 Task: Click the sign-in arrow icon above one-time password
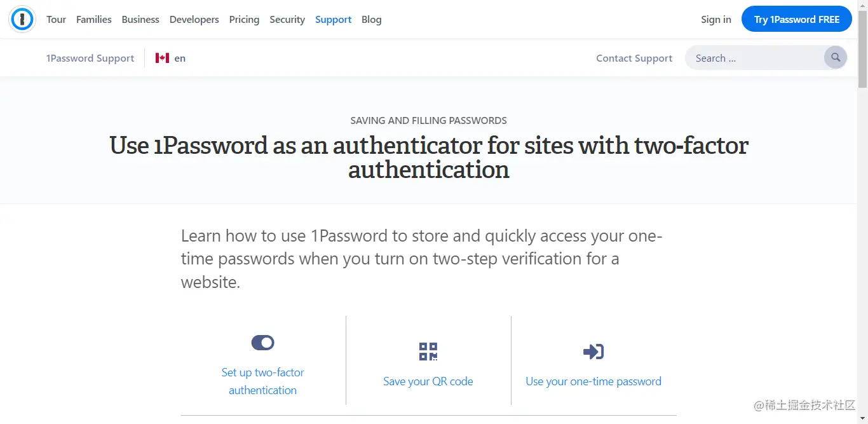(x=593, y=352)
